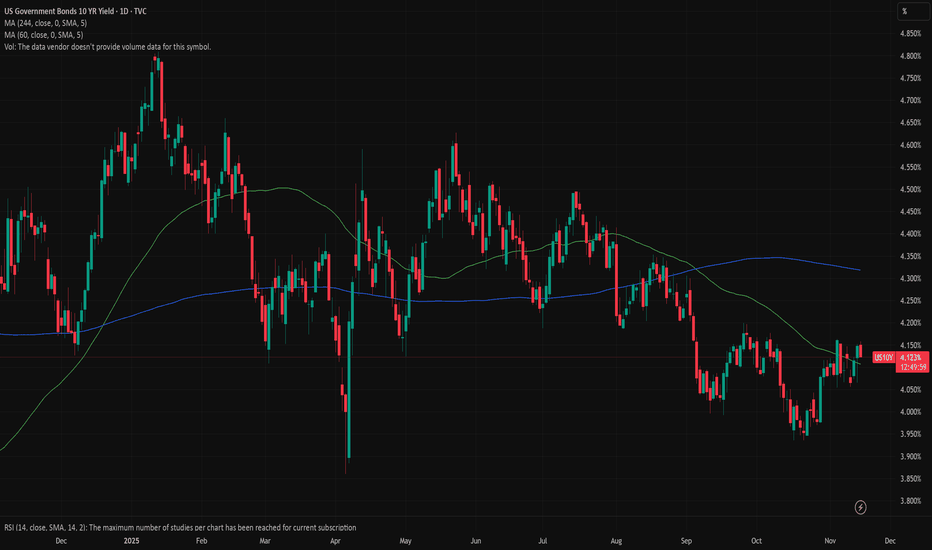Image resolution: width=932 pixels, height=550 pixels.
Task: Click the lightning bolt icon near bottom right
Action: tap(861, 508)
